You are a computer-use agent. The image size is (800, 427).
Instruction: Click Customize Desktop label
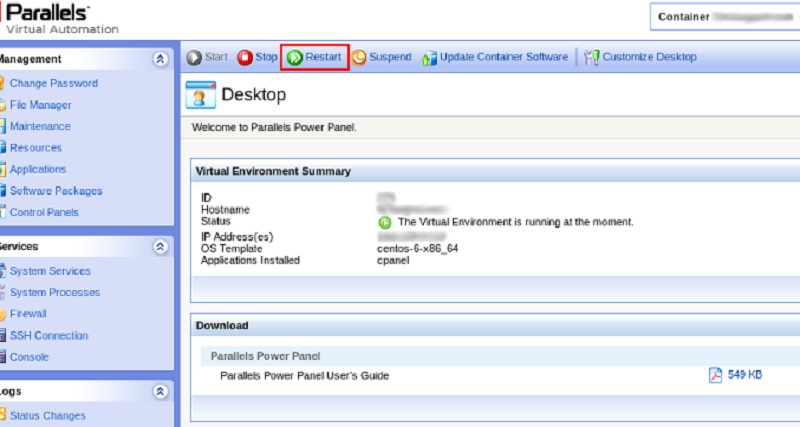(649, 57)
